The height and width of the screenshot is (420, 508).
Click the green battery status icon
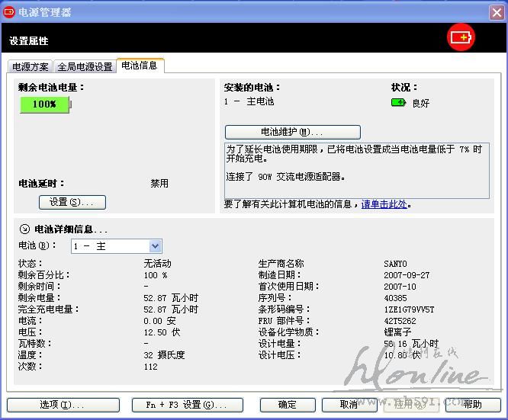click(x=398, y=102)
